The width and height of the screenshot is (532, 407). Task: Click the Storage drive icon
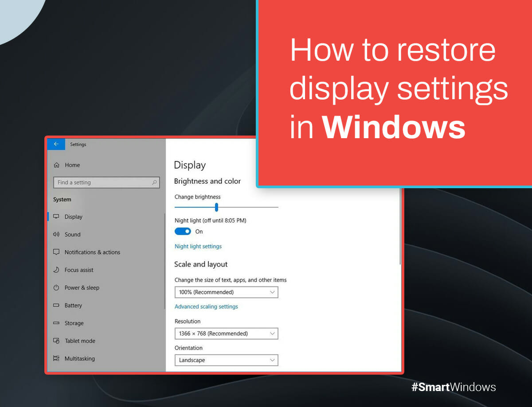(x=57, y=323)
